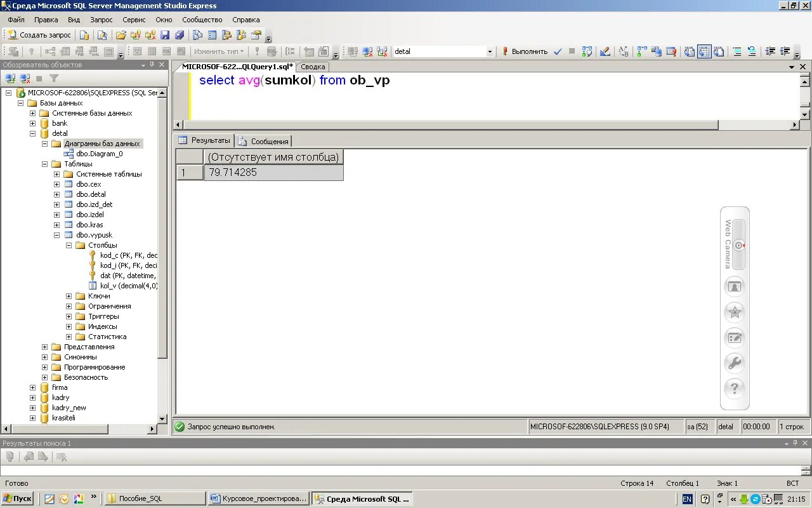
Task: Expand the dbo.cex table node
Action: (56, 184)
